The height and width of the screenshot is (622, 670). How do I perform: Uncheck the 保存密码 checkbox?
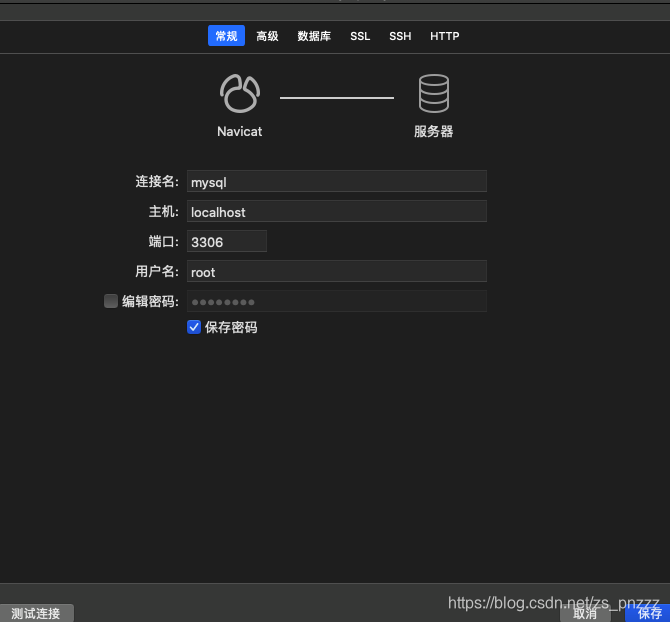tap(194, 327)
